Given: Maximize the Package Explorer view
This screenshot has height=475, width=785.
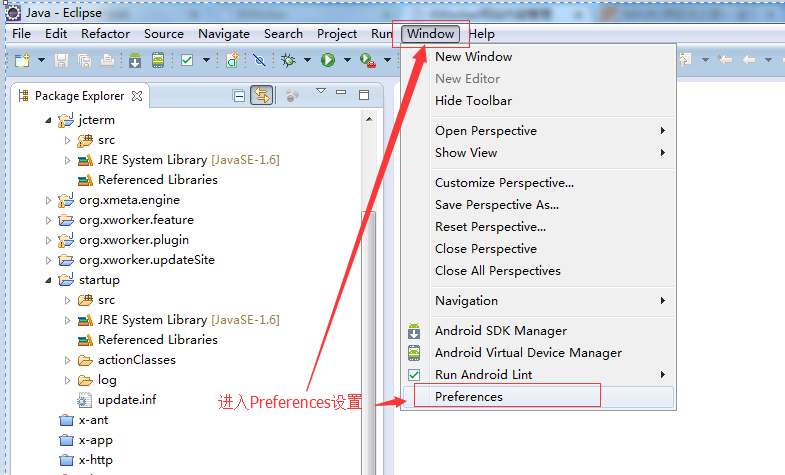Looking at the screenshot, I should [364, 95].
